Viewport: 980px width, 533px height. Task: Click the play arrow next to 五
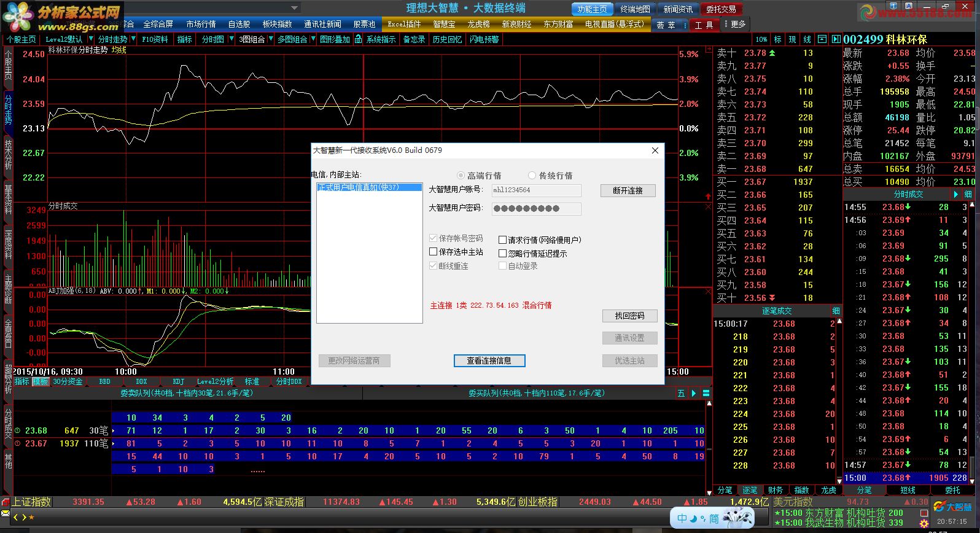[x=694, y=393]
